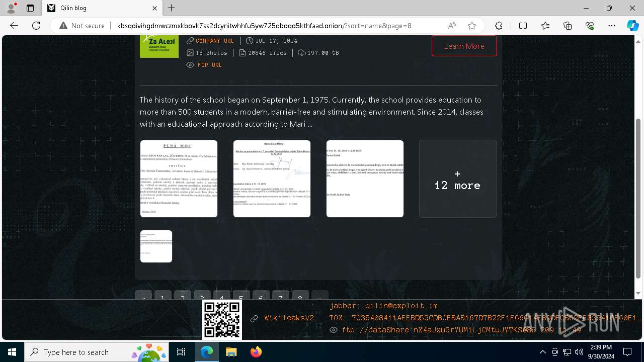Close the Qilin blog tab
644x362 pixels.
154,8
